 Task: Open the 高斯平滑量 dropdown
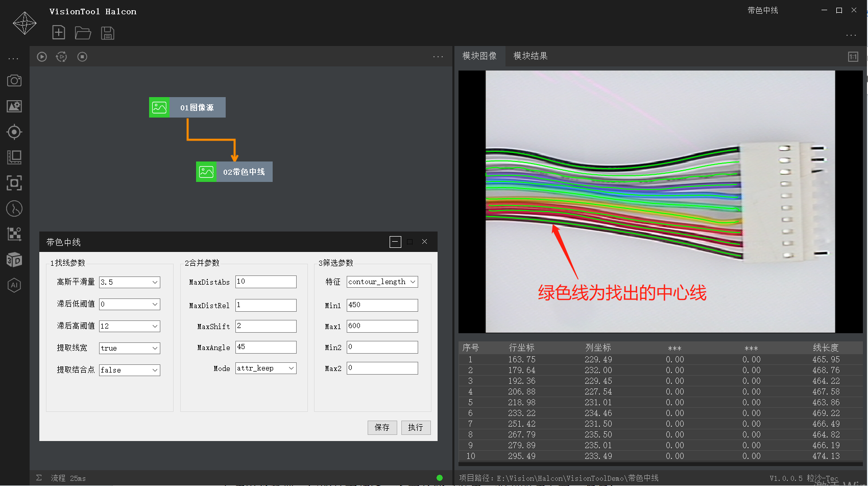pos(130,282)
